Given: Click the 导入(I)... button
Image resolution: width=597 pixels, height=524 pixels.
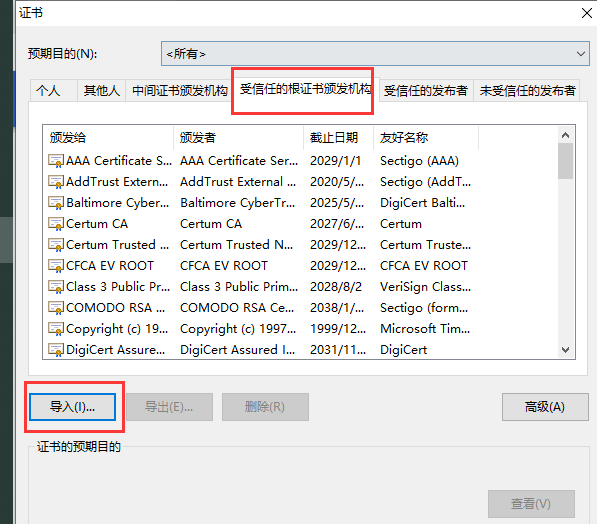Looking at the screenshot, I should [72, 407].
